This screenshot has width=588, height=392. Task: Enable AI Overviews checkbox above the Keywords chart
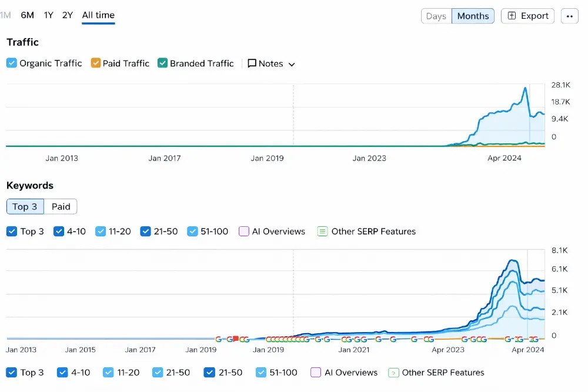[x=244, y=232]
